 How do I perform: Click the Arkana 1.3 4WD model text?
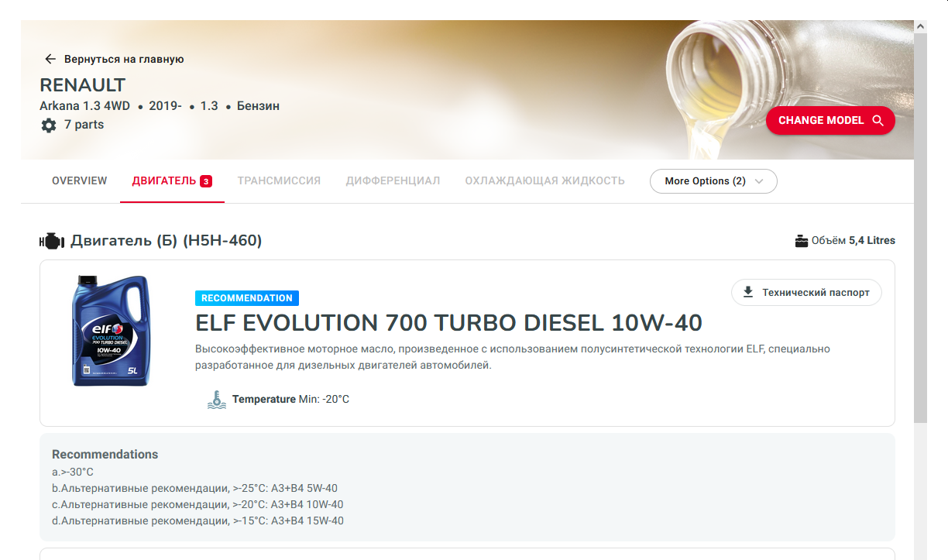pos(85,106)
